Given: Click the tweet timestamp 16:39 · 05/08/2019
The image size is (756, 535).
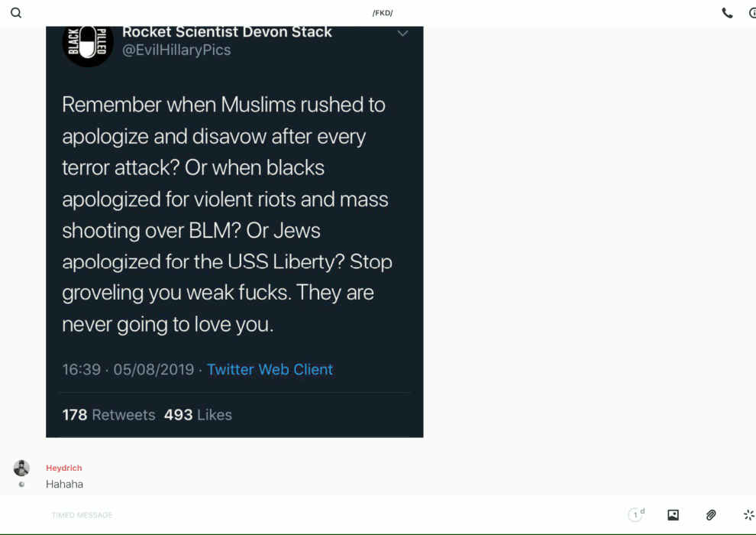Looking at the screenshot, I should pos(128,369).
